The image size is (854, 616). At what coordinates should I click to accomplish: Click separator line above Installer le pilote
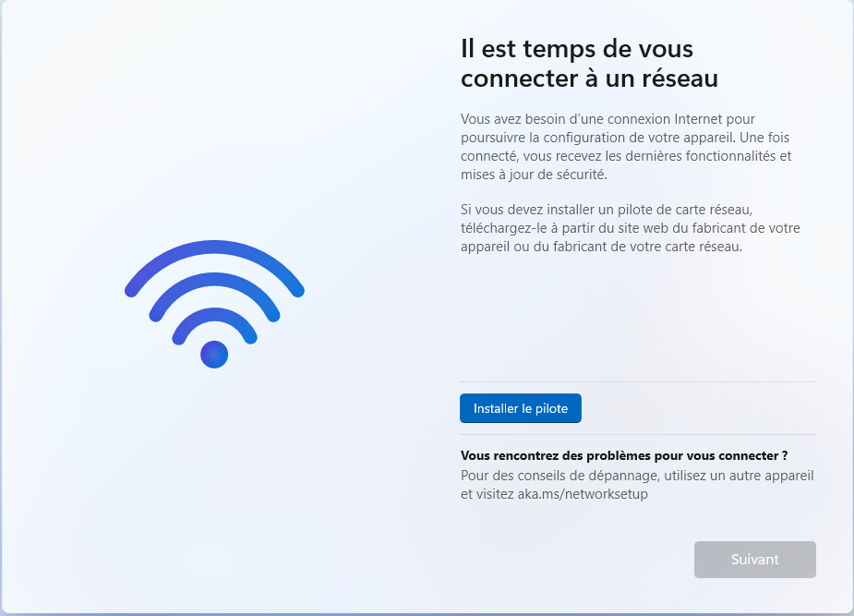[x=638, y=381]
